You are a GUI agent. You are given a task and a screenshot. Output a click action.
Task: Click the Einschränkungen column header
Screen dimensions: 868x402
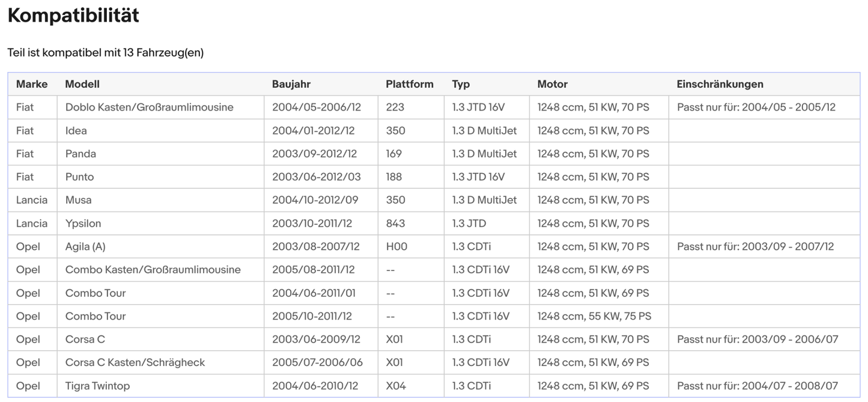(x=720, y=84)
